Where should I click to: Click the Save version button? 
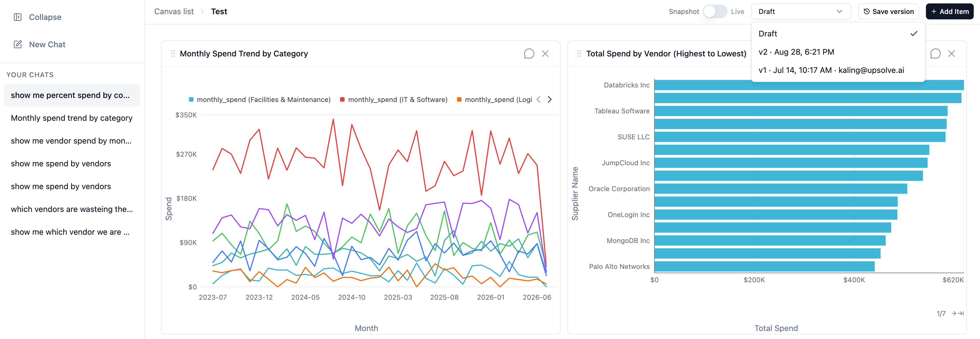click(x=888, y=11)
